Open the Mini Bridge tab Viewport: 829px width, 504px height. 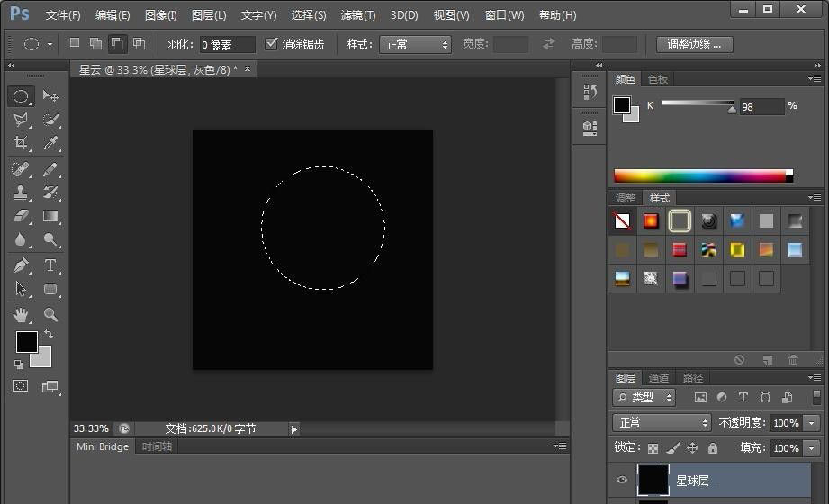103,446
